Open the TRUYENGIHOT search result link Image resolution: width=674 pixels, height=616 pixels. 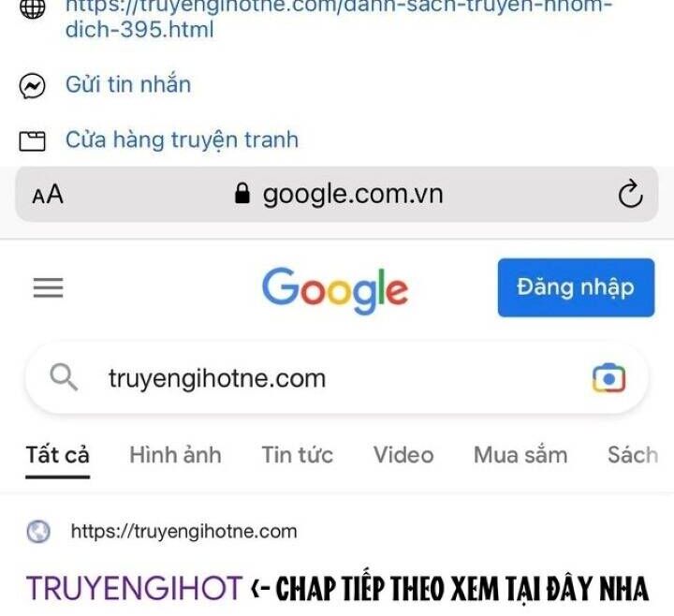click(135, 588)
